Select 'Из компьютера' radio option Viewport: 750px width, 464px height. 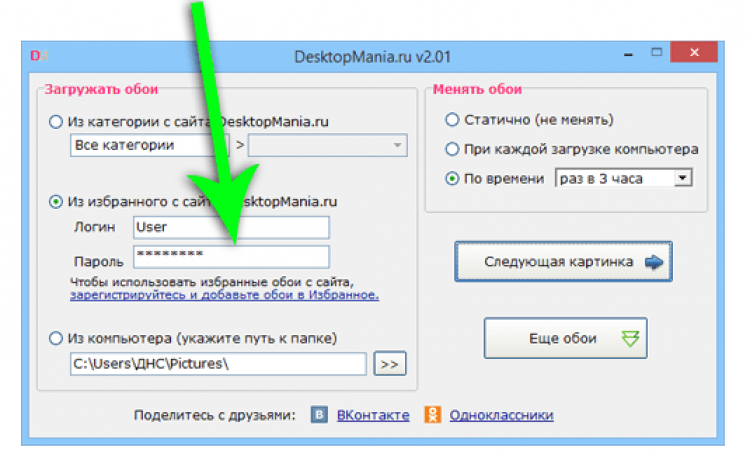pos(56,338)
